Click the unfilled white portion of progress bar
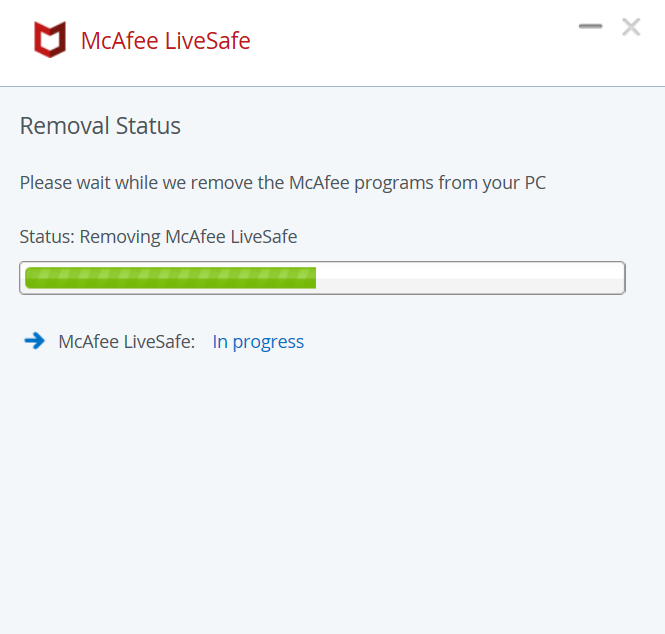 pyautogui.click(x=470, y=278)
